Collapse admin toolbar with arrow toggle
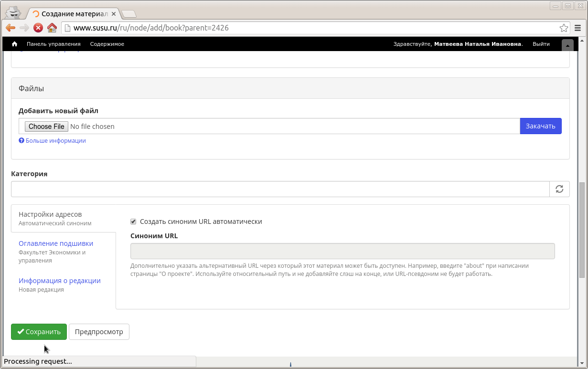 tap(567, 45)
